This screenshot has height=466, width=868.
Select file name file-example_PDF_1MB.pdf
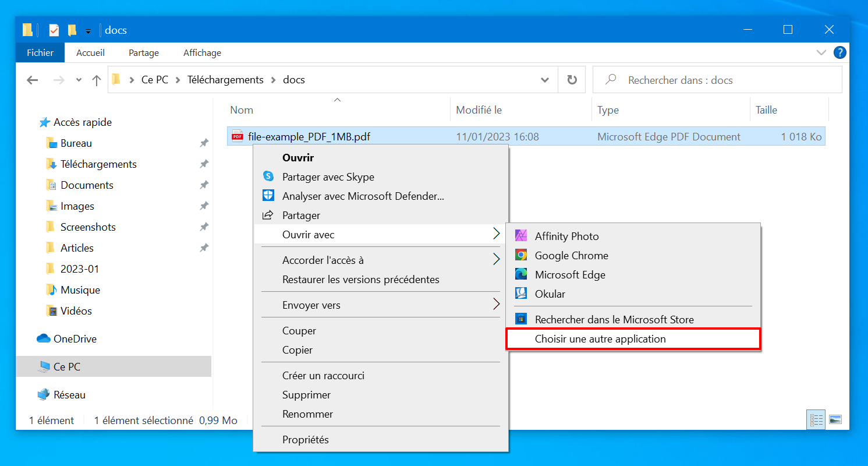(x=309, y=137)
